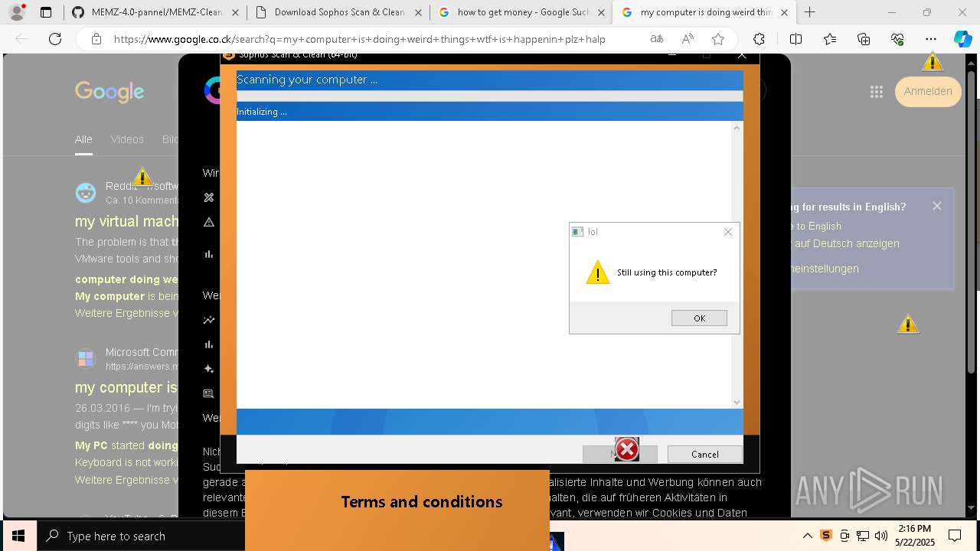Switch to the how to get money tab

coord(523,12)
